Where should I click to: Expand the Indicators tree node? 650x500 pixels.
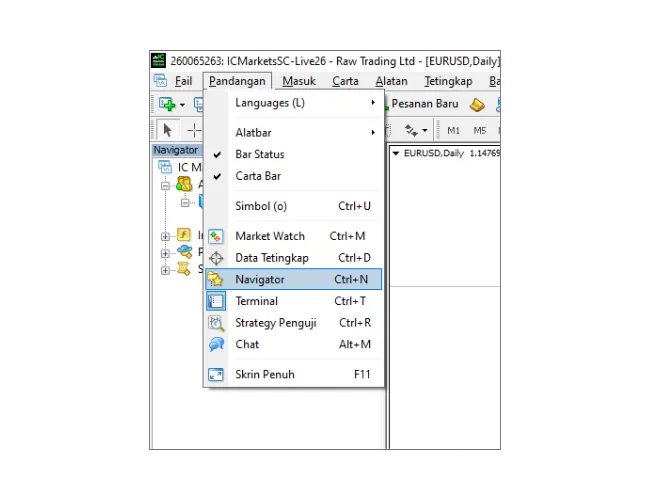coord(165,236)
